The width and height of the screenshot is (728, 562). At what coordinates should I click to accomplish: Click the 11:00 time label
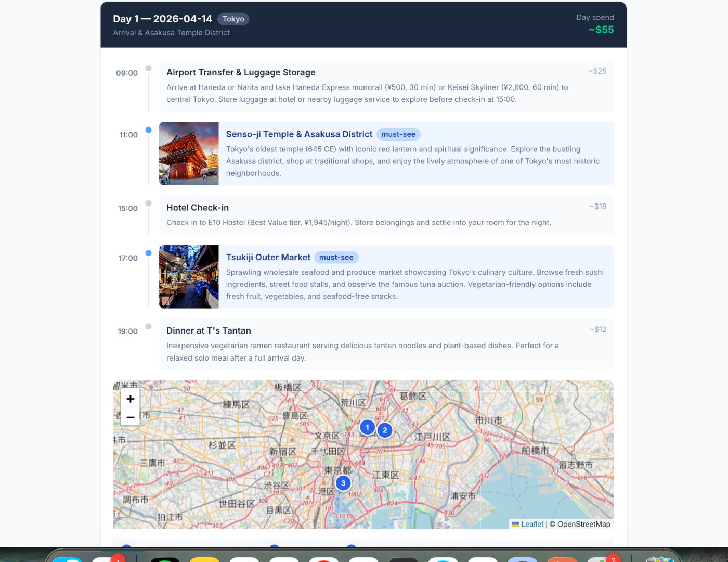click(x=128, y=135)
